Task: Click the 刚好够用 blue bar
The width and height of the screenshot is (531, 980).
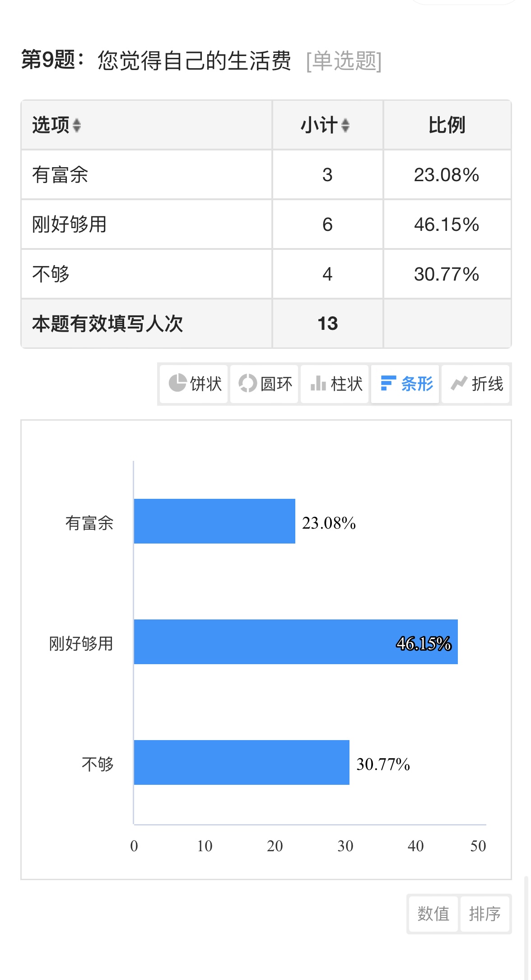Action: pos(296,642)
